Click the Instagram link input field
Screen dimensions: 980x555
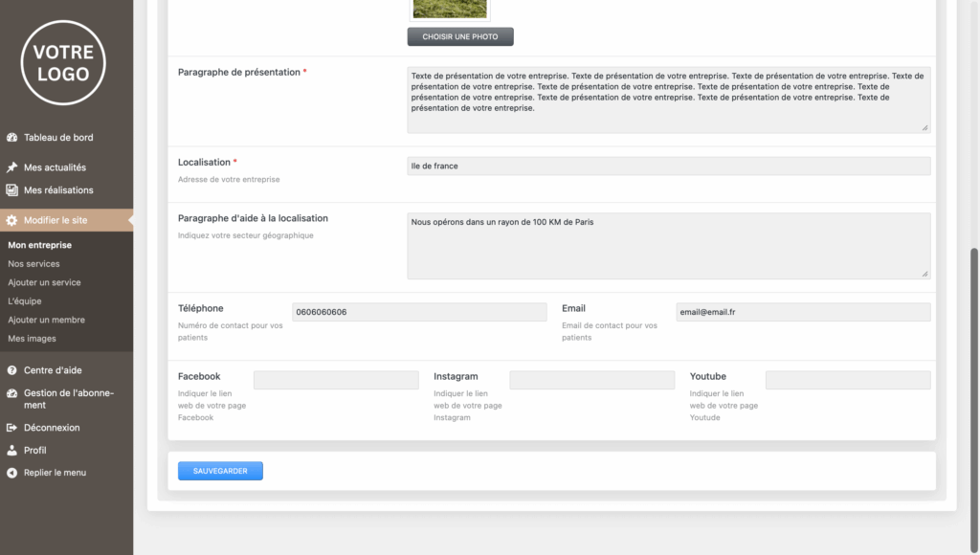[591, 380]
